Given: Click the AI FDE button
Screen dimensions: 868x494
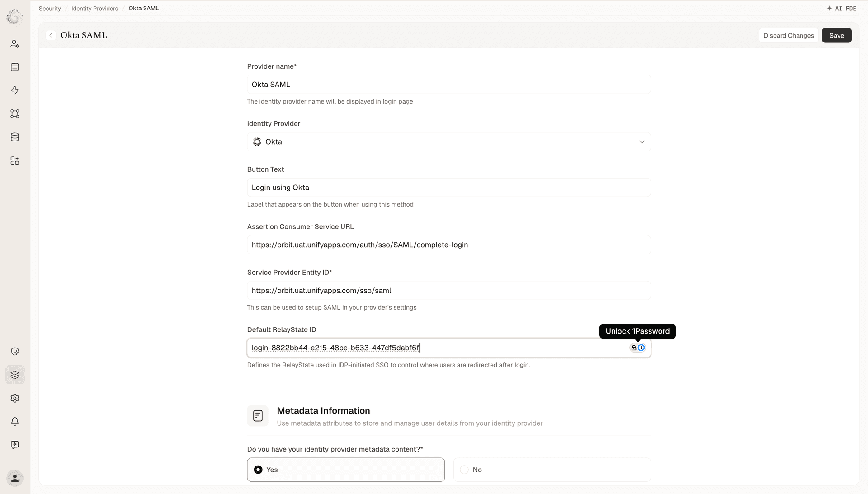Looking at the screenshot, I should [x=841, y=9].
